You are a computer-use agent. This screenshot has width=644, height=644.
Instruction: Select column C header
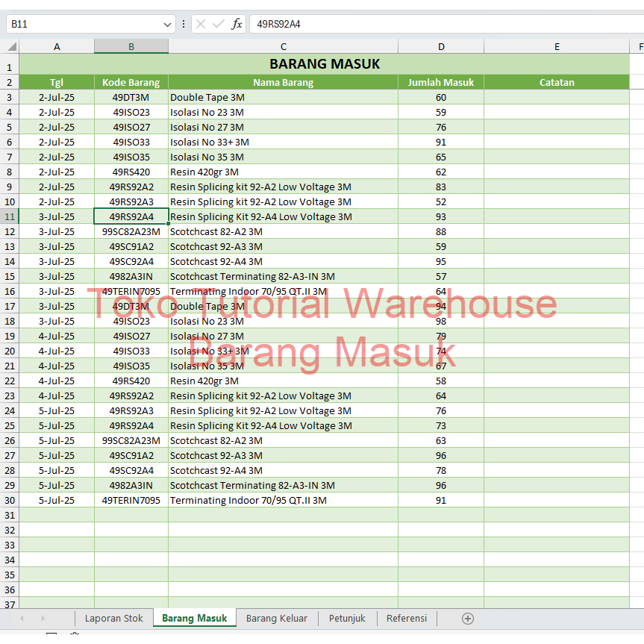(x=283, y=46)
